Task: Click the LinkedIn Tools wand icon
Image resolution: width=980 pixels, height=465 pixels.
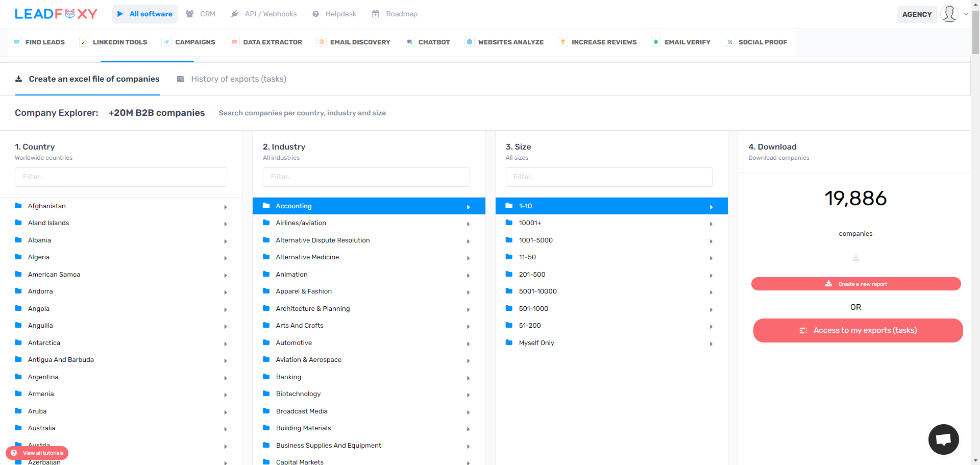Action: click(84, 42)
